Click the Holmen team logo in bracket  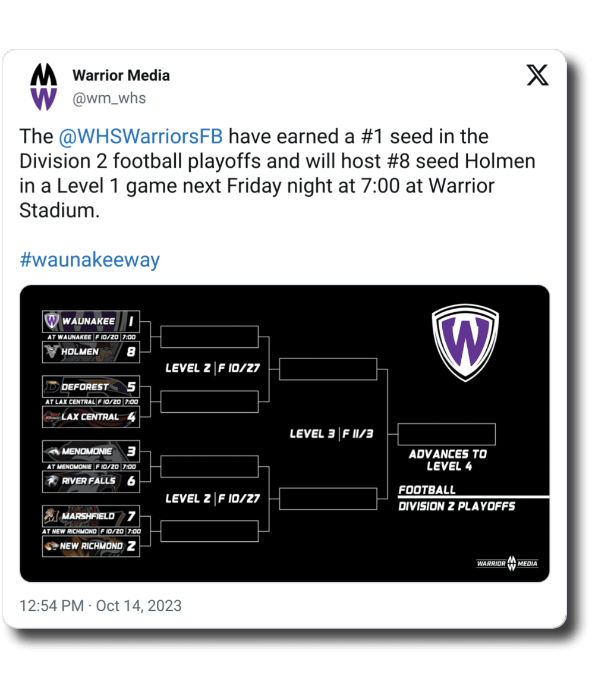coord(51,351)
